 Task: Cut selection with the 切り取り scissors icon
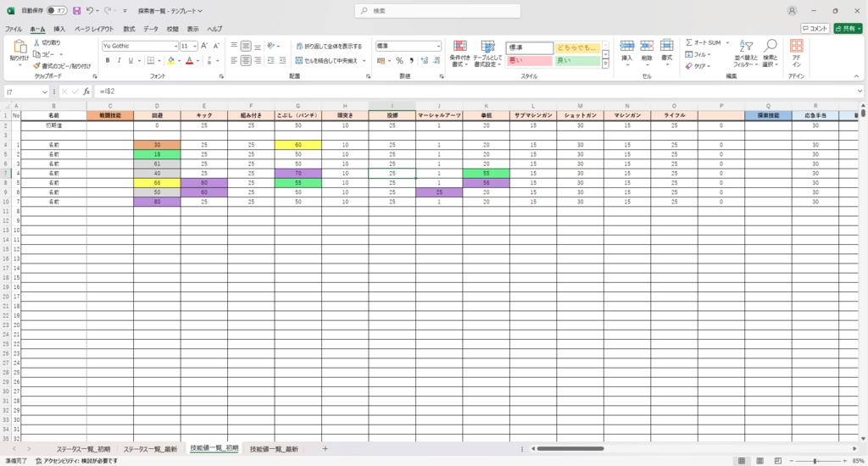coord(36,42)
